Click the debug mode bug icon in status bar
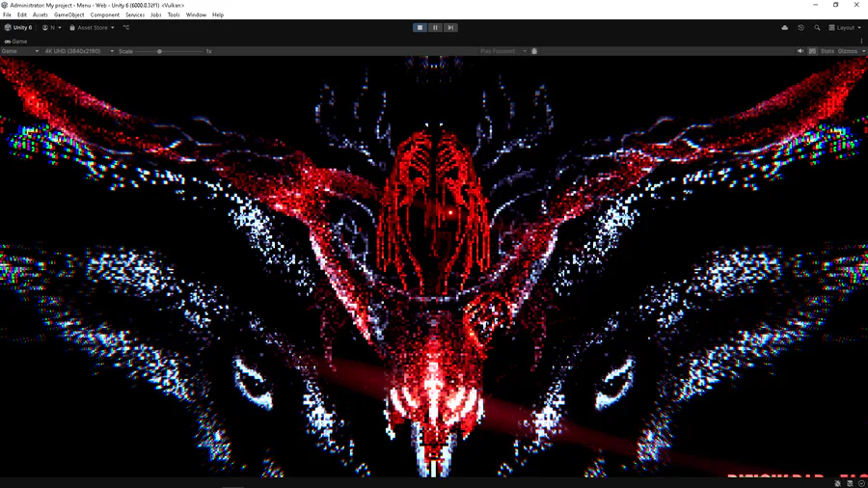This screenshot has height=488, width=868. point(837,483)
